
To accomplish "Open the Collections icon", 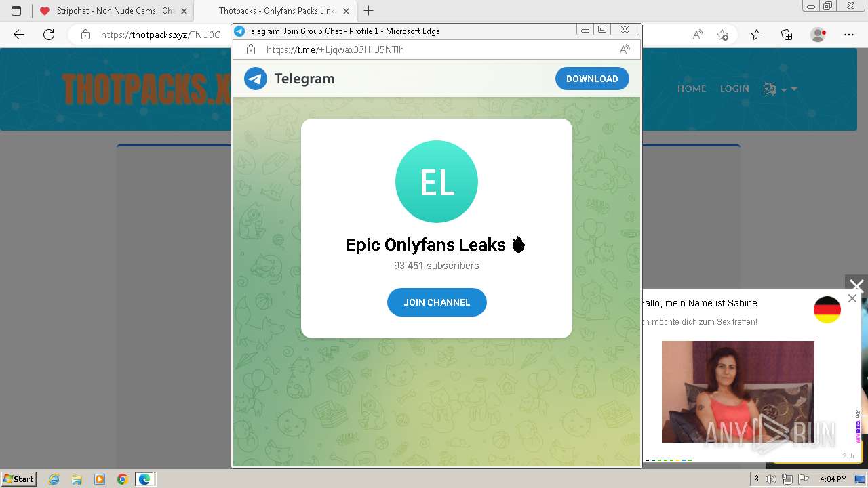I will [x=787, y=35].
